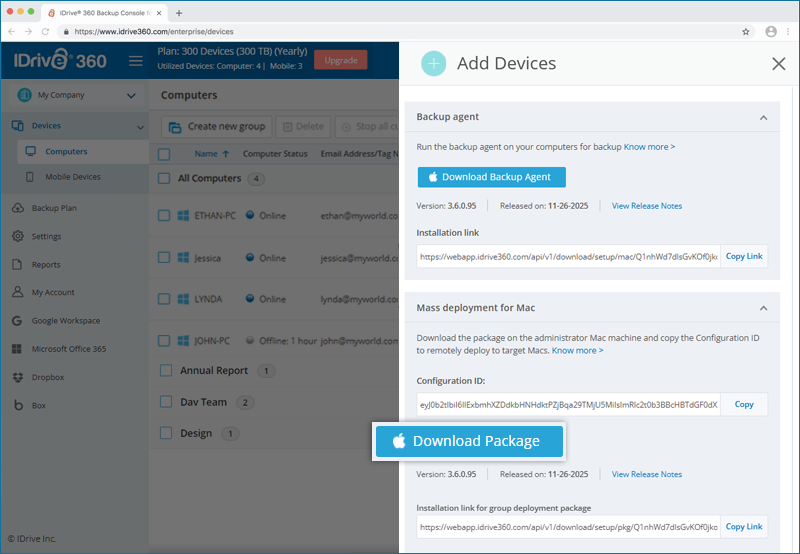Screen dimensions: 800x554
Task: Click the Configuration ID text field
Action: coord(568,404)
